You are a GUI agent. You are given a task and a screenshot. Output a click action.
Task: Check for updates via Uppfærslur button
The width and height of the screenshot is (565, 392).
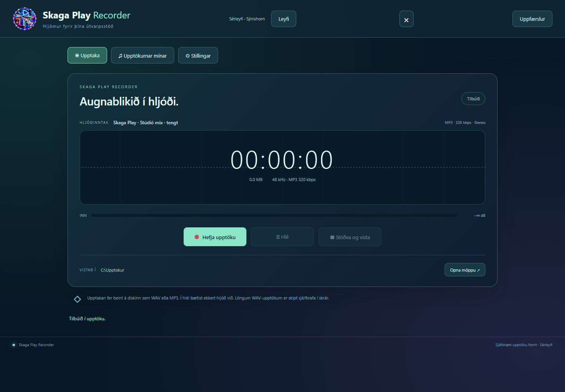pos(532,19)
